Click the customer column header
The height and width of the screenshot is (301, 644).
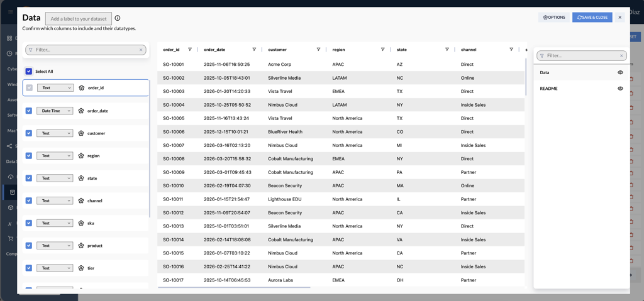[x=277, y=50]
